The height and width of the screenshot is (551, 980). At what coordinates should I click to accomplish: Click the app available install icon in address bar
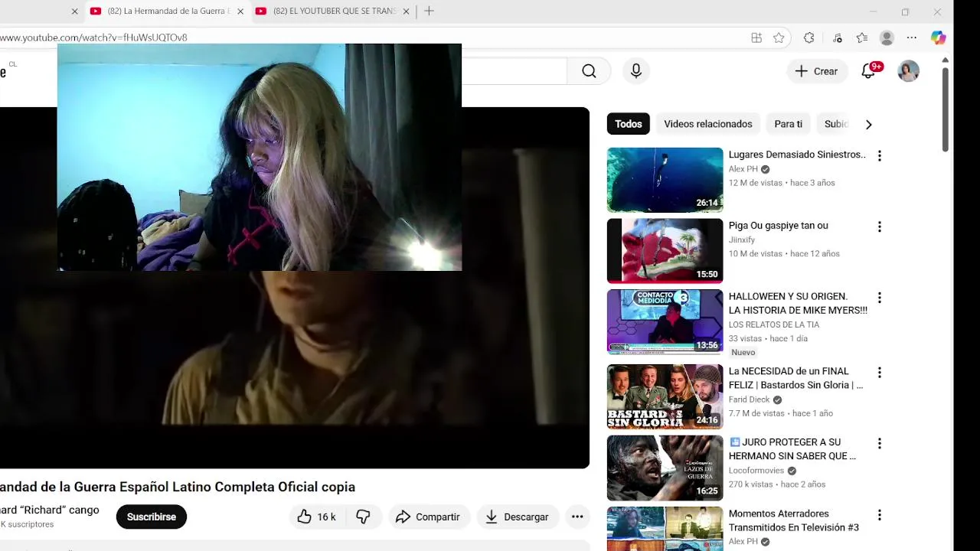pos(756,37)
